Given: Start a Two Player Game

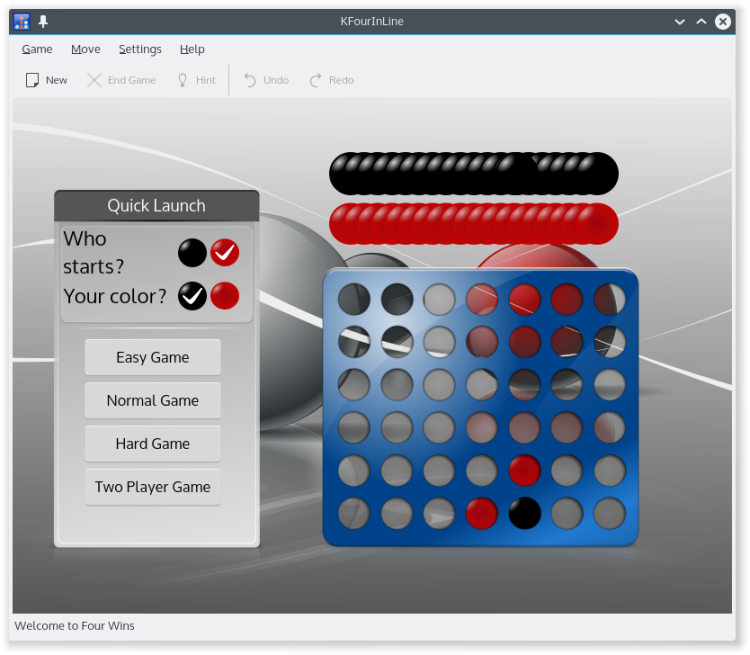Looking at the screenshot, I should click(x=153, y=487).
